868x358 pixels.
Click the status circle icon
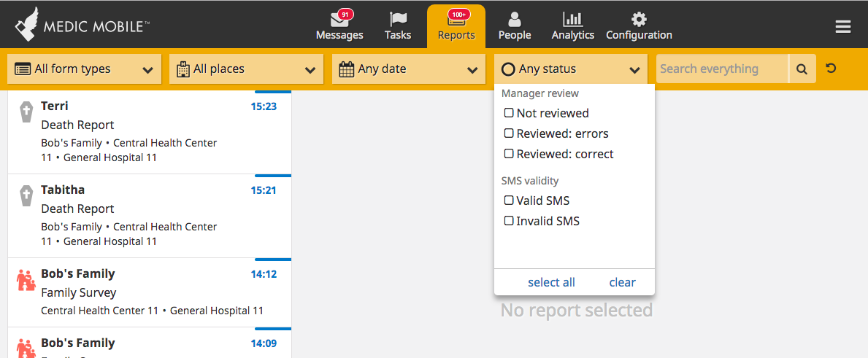[508, 69]
